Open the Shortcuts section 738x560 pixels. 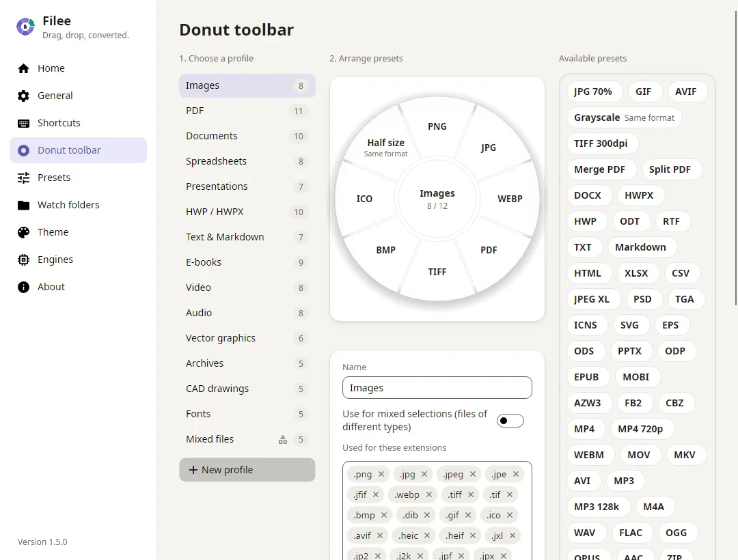point(78,123)
